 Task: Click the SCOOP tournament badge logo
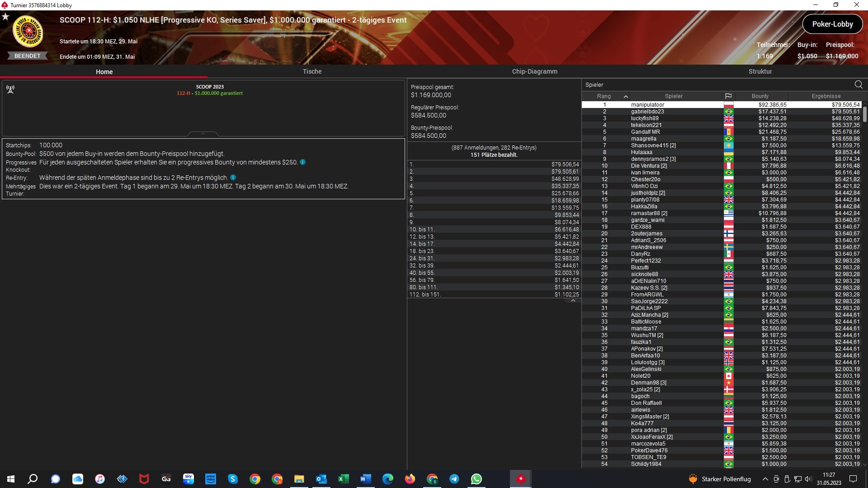point(28,31)
